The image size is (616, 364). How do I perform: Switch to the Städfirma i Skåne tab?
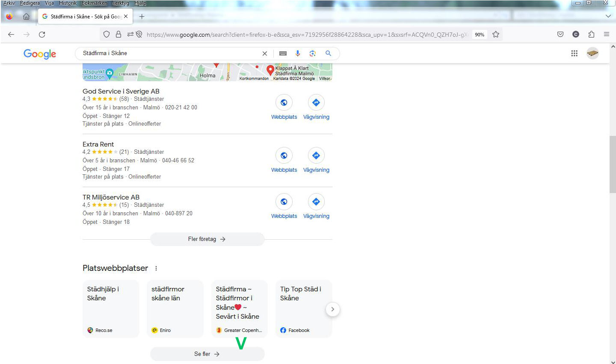coord(85,17)
